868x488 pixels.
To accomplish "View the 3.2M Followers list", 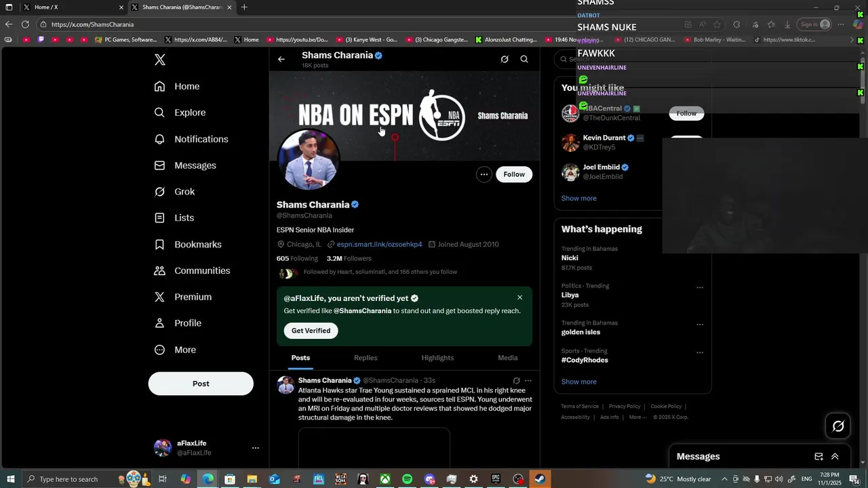I will 349,258.
